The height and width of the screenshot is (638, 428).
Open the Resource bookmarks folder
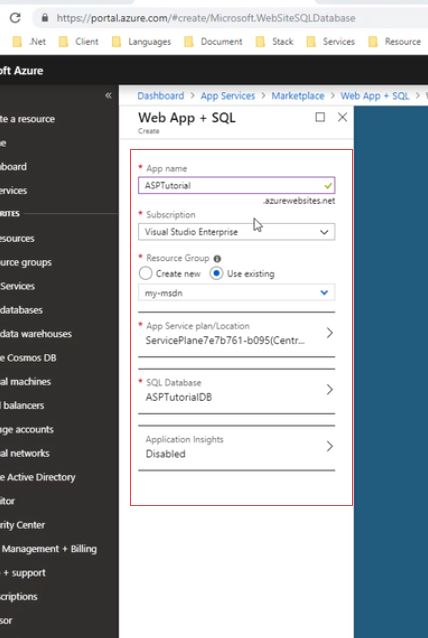point(395,42)
